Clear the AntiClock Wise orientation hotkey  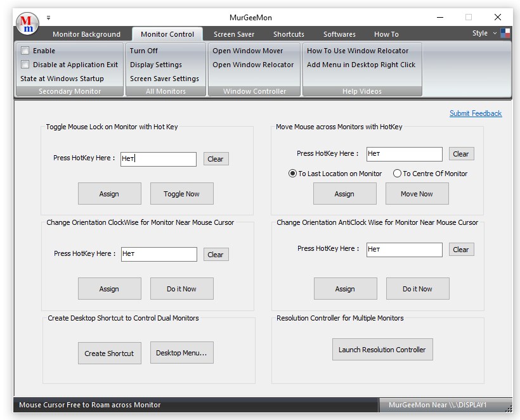461,250
